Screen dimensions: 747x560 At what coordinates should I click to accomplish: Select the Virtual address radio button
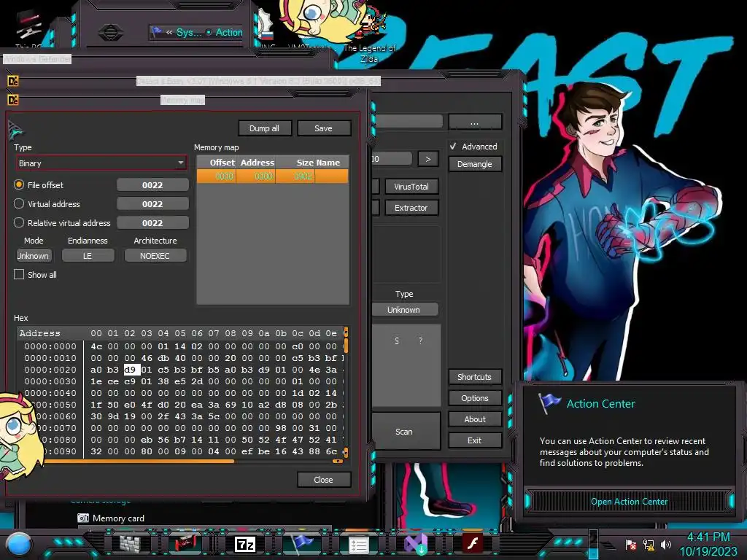19,204
